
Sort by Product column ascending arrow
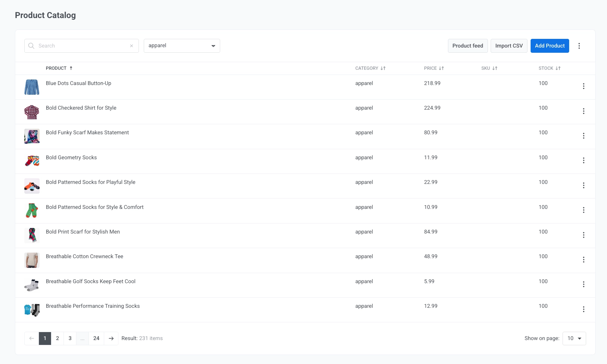click(71, 68)
